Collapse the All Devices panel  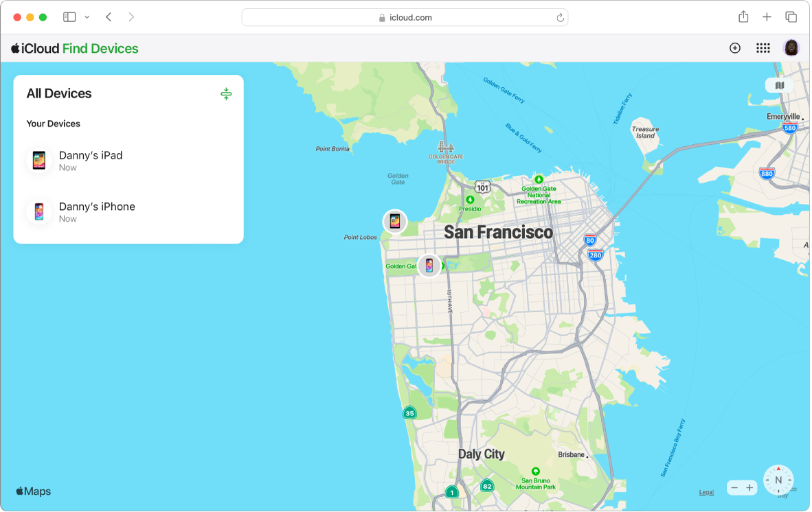(226, 93)
